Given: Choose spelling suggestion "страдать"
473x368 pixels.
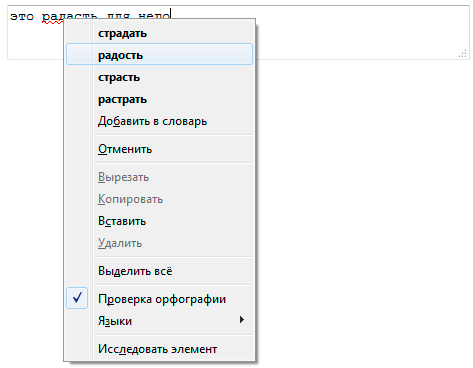Looking at the screenshot, I should coord(159,33).
